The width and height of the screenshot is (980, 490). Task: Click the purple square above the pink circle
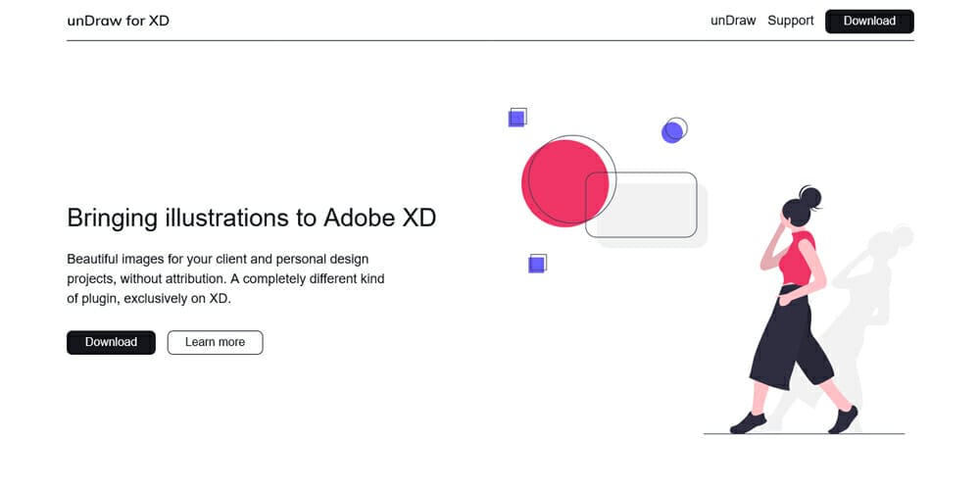click(x=516, y=119)
